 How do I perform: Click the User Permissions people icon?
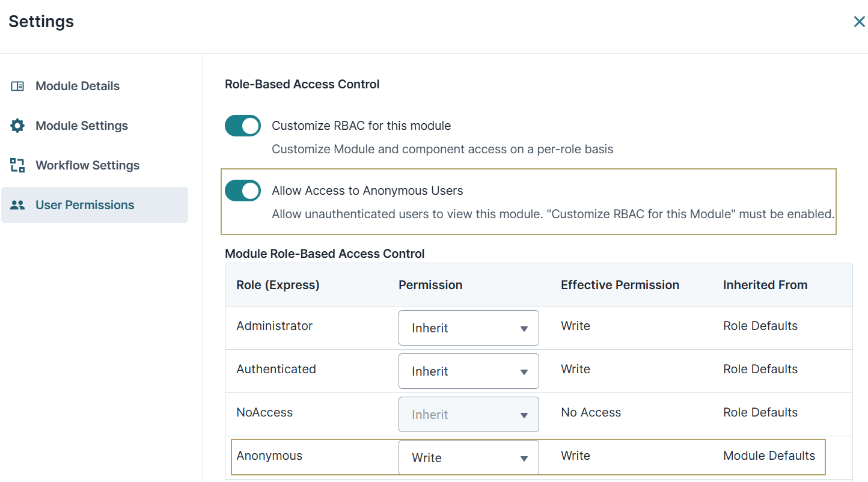17,205
